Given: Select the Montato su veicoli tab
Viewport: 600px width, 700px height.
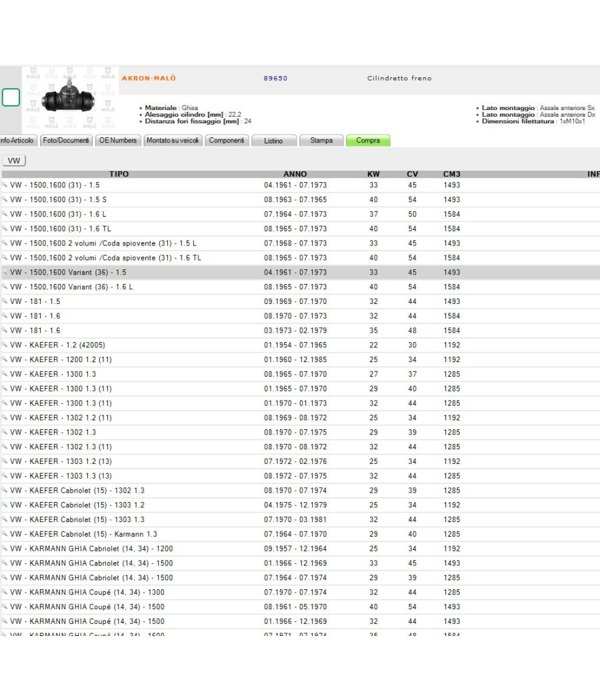Looking at the screenshot, I should (173, 140).
